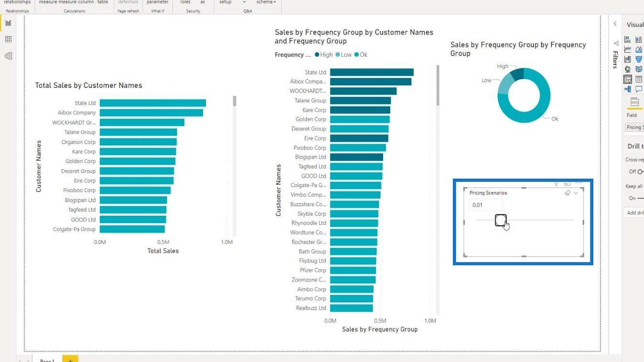Select Blogspan Ltd bar in Frequency Group chart
Screen dimensions: 644x362
pos(356,157)
